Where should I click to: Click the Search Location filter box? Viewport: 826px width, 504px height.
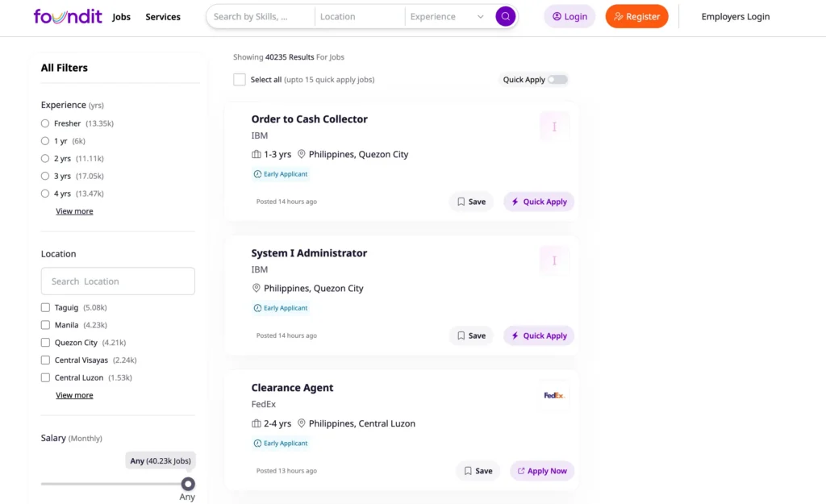(x=118, y=281)
